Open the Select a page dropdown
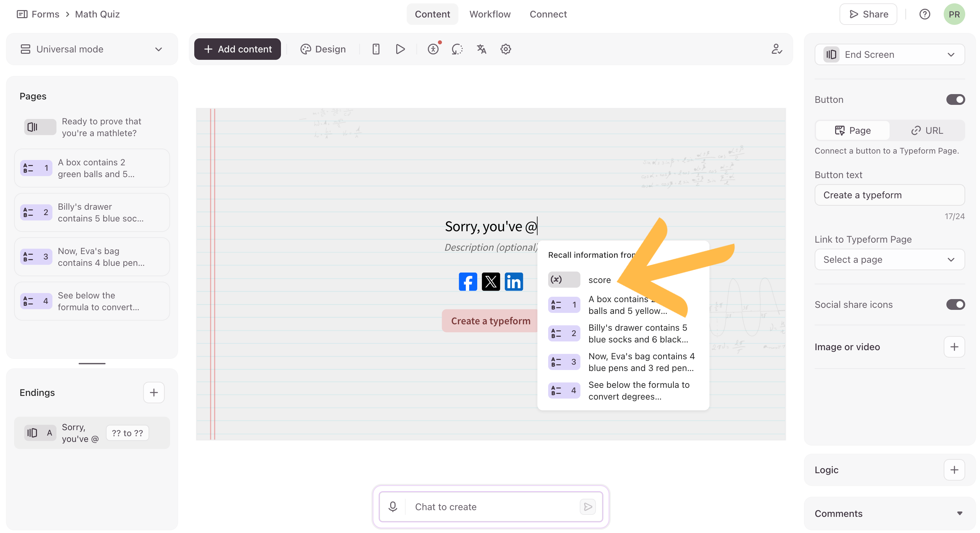This screenshot has height=533, width=980. click(890, 259)
